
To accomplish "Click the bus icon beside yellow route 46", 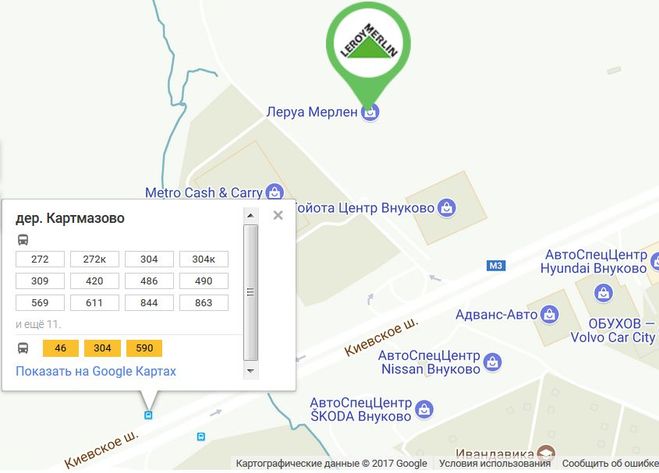I will 23,348.
